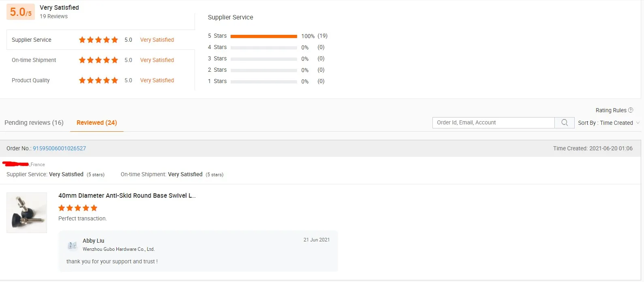Click the 5 Stars orange progress bar
The image size is (644, 282).
tap(263, 36)
